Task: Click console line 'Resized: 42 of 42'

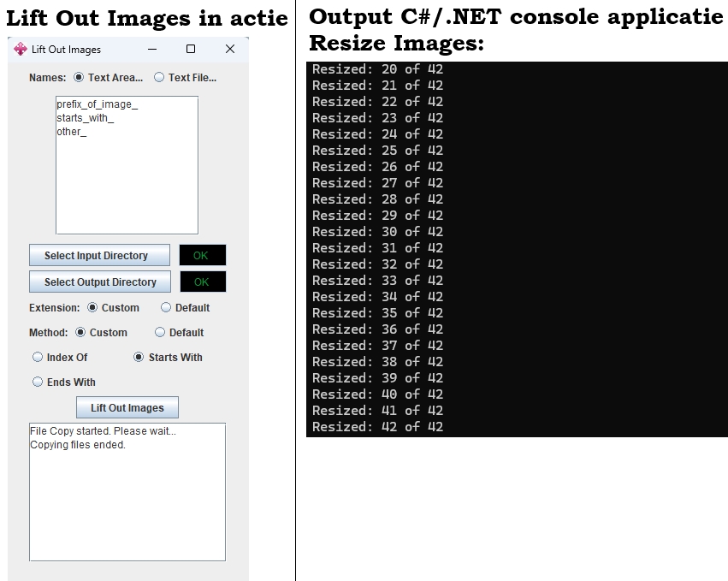Action: (377, 427)
